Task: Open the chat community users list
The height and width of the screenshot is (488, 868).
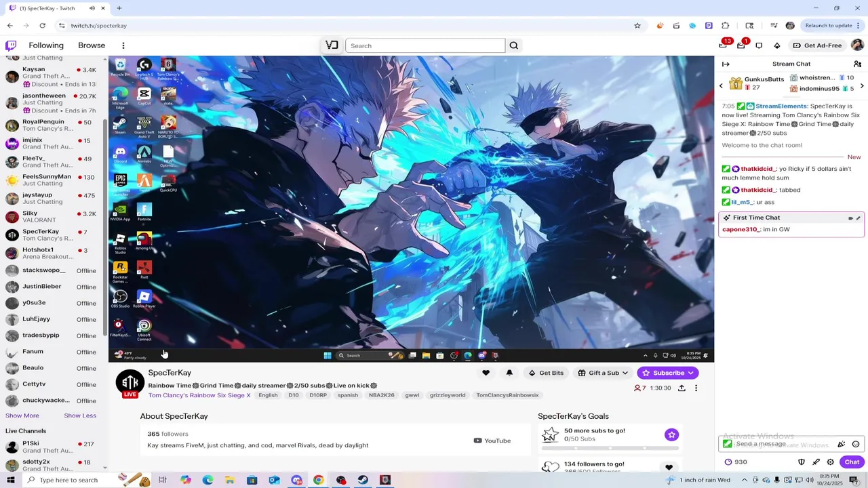Action: click(x=857, y=64)
